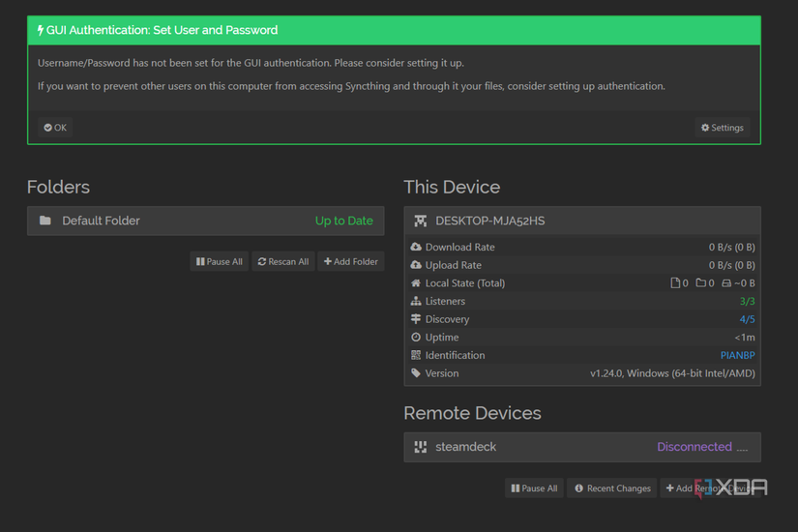Screen dimensions: 798x532
Task: Rescan all folders
Action: click(x=283, y=261)
